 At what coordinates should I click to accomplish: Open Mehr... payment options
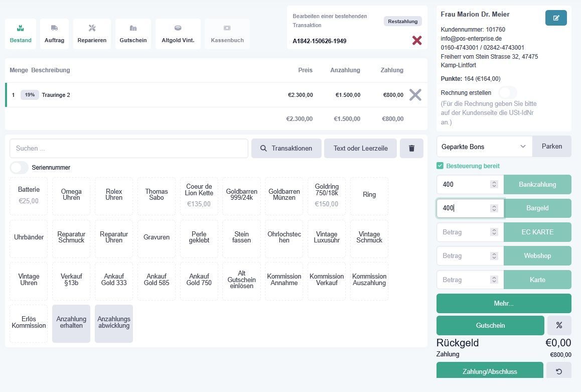(x=504, y=304)
